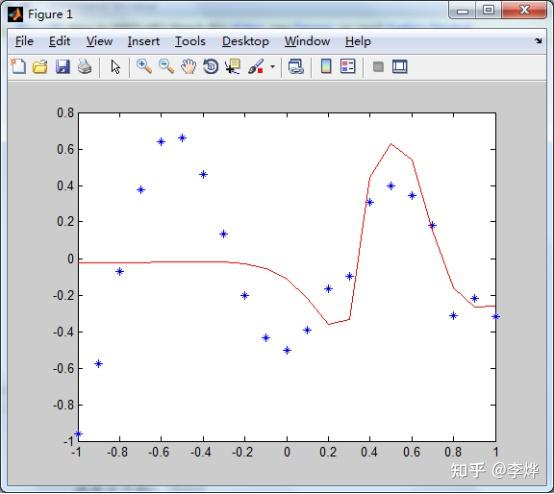Screen dimensions: 554x494
Task: Activate the Zoom Out magnifier tool
Action: 166,66
